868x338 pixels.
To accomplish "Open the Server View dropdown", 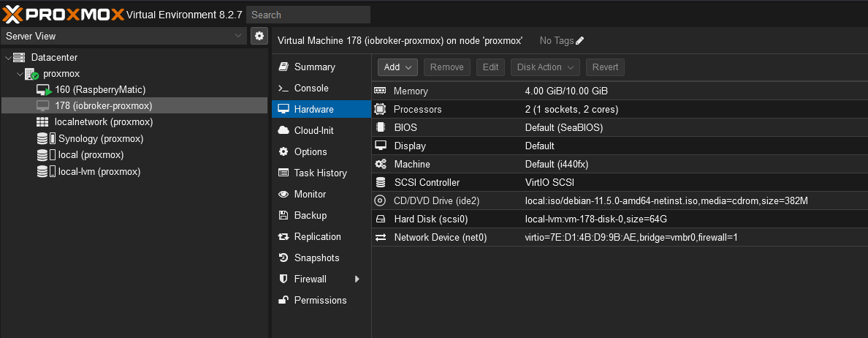I will (124, 36).
